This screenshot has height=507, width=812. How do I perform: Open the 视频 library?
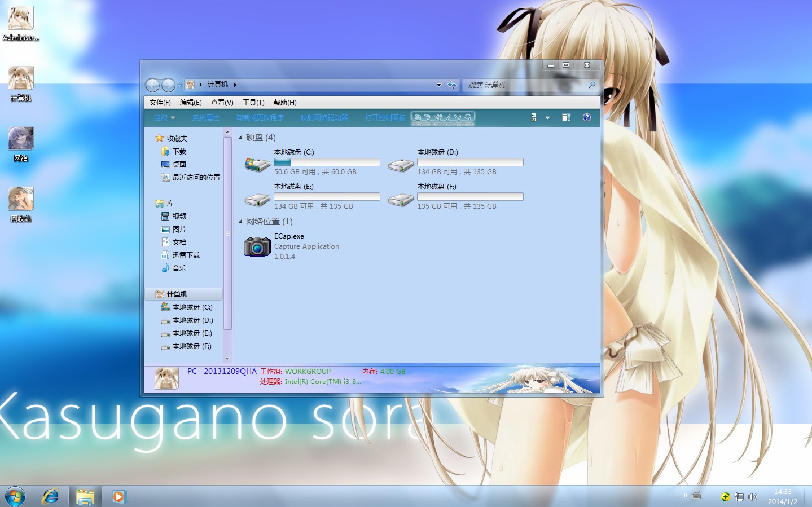coord(179,217)
